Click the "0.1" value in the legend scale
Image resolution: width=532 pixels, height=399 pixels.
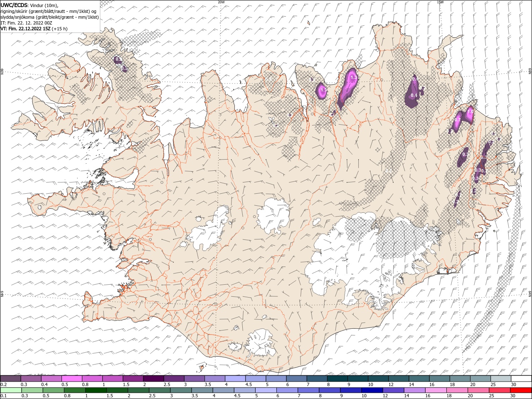click(4, 396)
